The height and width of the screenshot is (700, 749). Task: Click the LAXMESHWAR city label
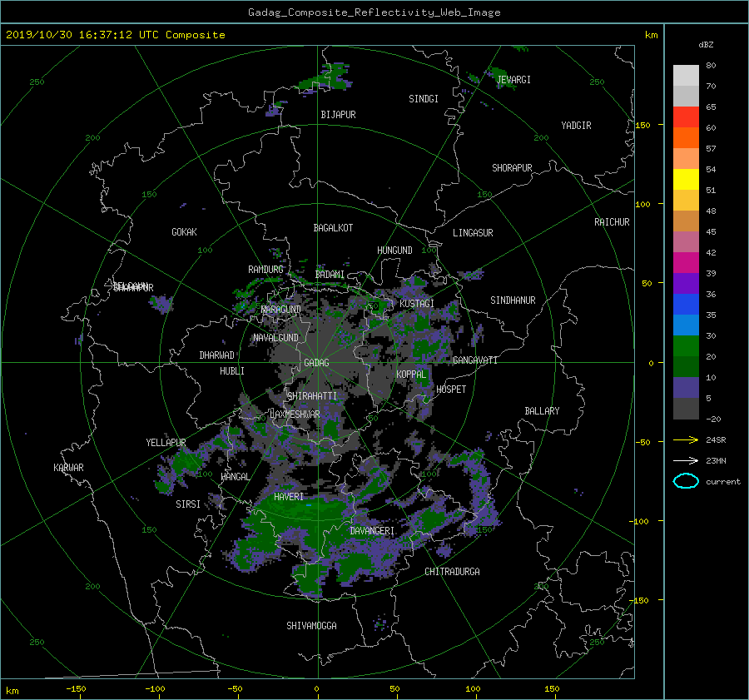pos(295,415)
